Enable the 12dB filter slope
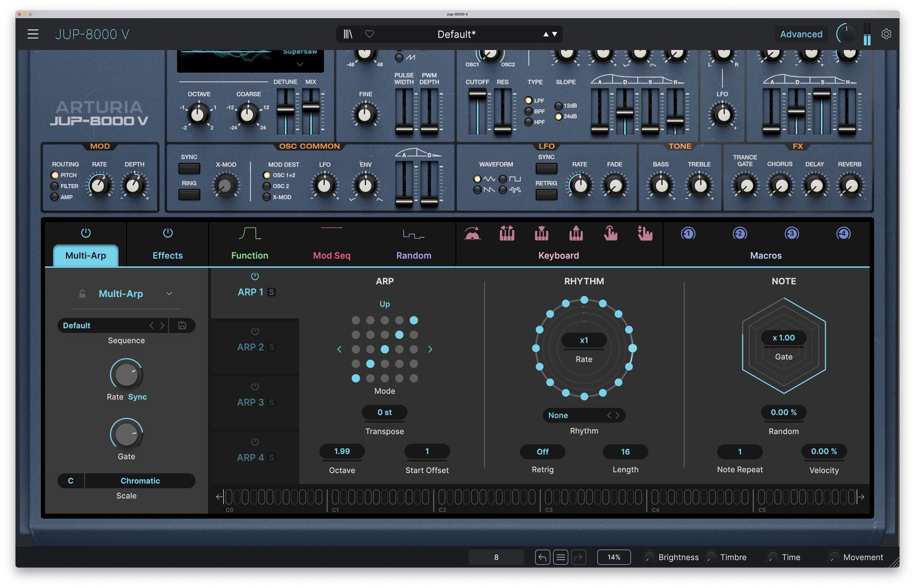915x588 pixels. point(559,106)
